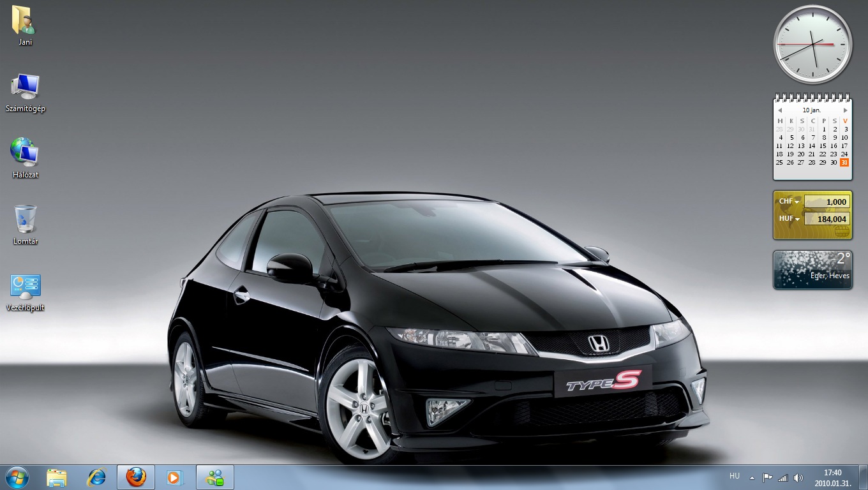Click the CHF amount field showing 1,000
Screen dimensions: 868x490
[827, 202]
